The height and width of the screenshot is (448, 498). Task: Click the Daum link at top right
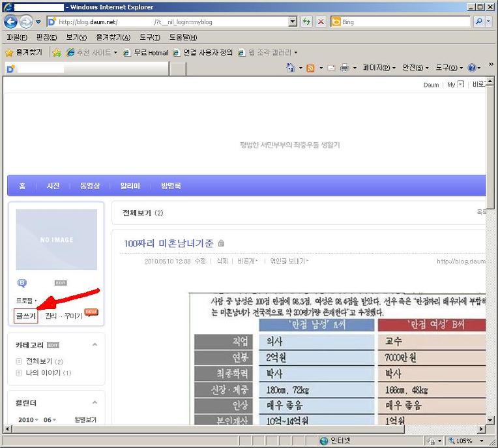pos(431,85)
